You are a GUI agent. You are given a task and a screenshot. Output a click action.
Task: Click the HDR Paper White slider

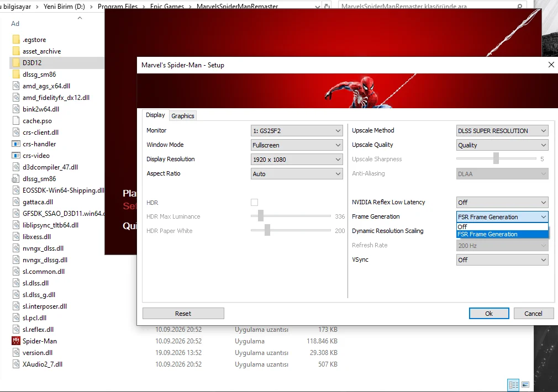291,230
